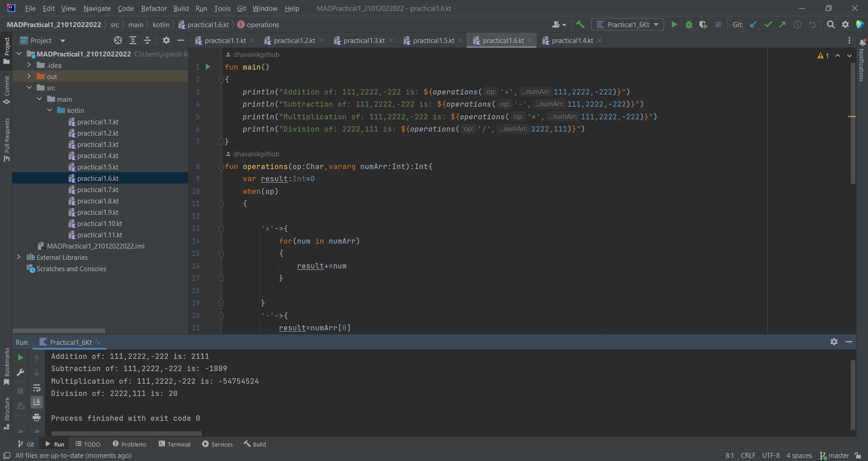Run the program with the green Run icon
Screen dimensions: 868x461
tap(674, 24)
